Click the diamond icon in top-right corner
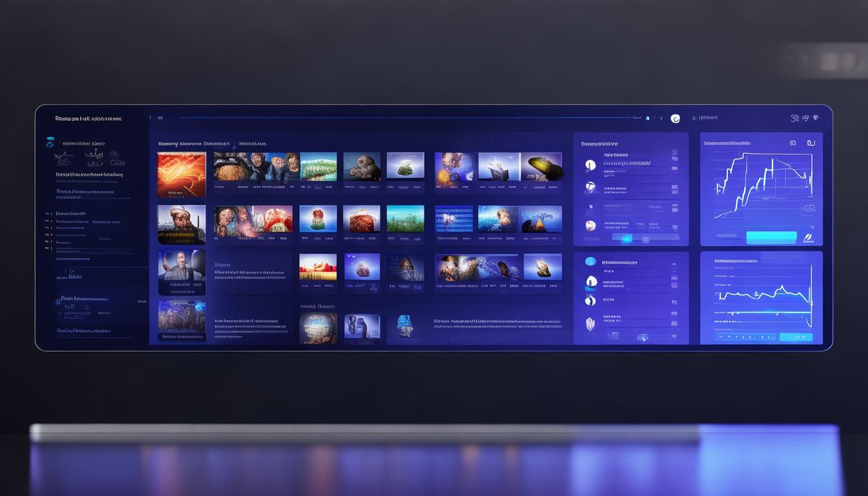Viewport: 868px width, 496px height. (816, 118)
